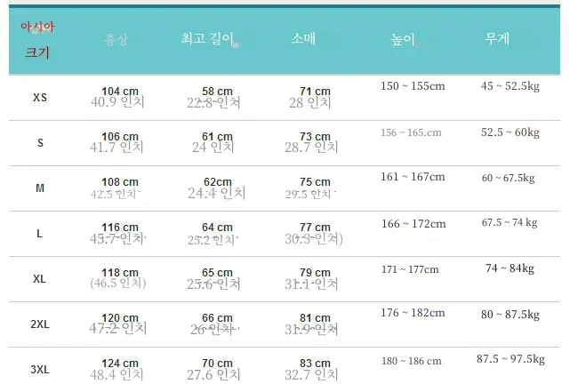Select the M size row label
Viewport: 578px width, 392px height.
[x=40, y=188]
